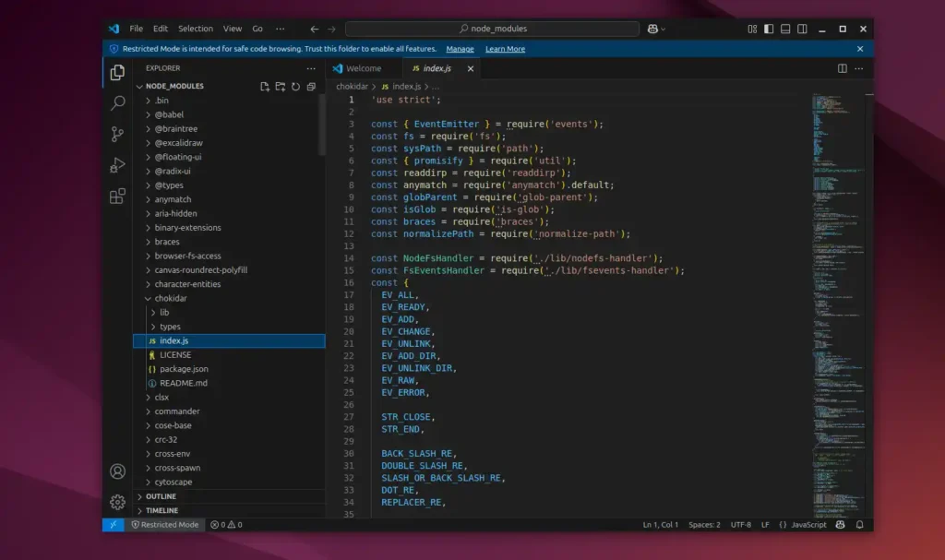Open the Selection menu
Image resolution: width=945 pixels, height=560 pixels.
[x=196, y=28]
